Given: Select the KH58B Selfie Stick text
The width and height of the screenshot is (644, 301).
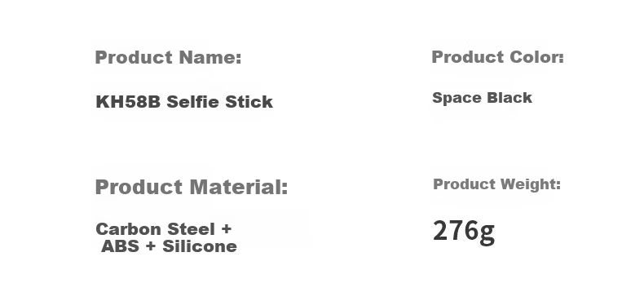Looking at the screenshot, I should pos(184,102).
